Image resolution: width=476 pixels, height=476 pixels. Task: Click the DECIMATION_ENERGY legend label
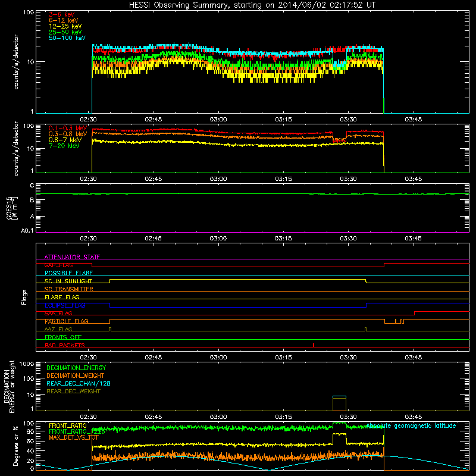point(76,368)
